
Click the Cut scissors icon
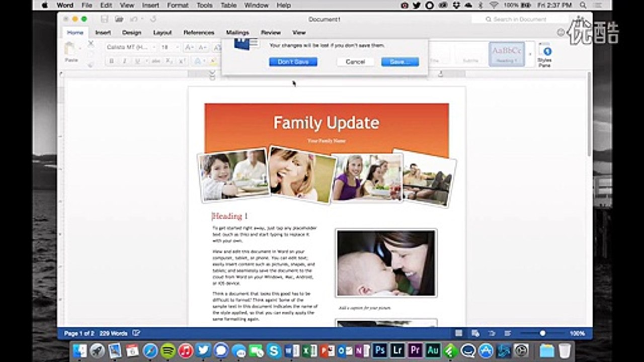(91, 44)
